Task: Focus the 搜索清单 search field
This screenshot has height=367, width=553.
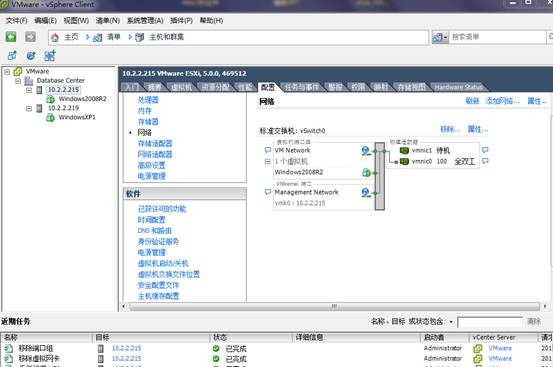Action: tap(497, 37)
